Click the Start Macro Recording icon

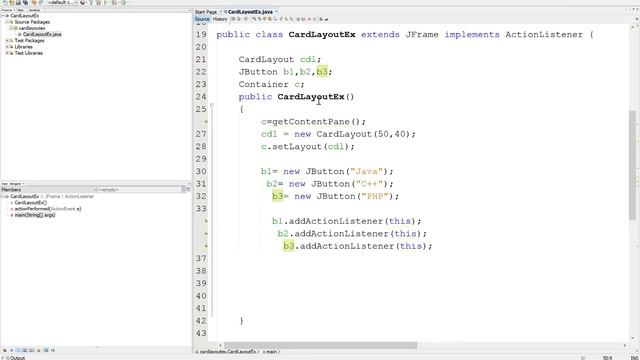pyautogui.click(x=309, y=19)
